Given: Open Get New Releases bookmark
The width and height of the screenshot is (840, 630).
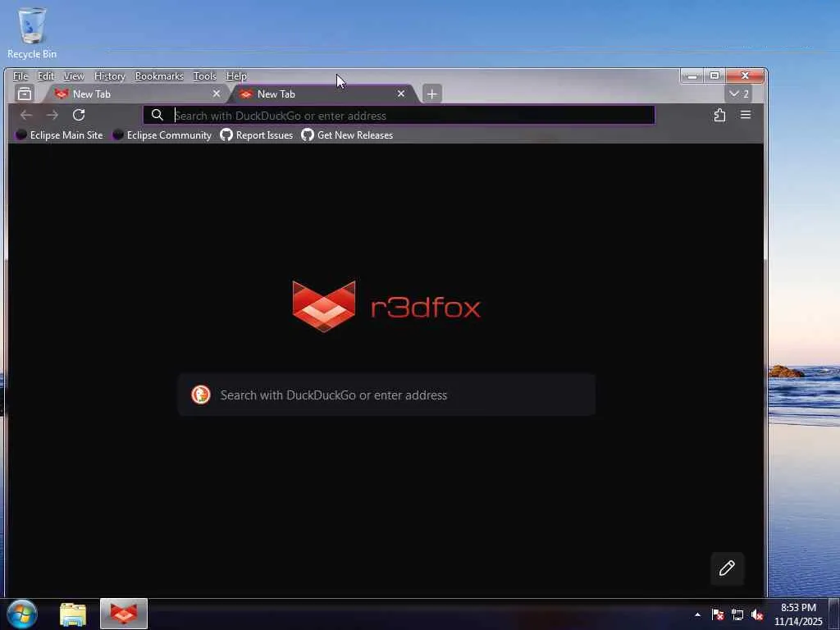Looking at the screenshot, I should point(347,135).
